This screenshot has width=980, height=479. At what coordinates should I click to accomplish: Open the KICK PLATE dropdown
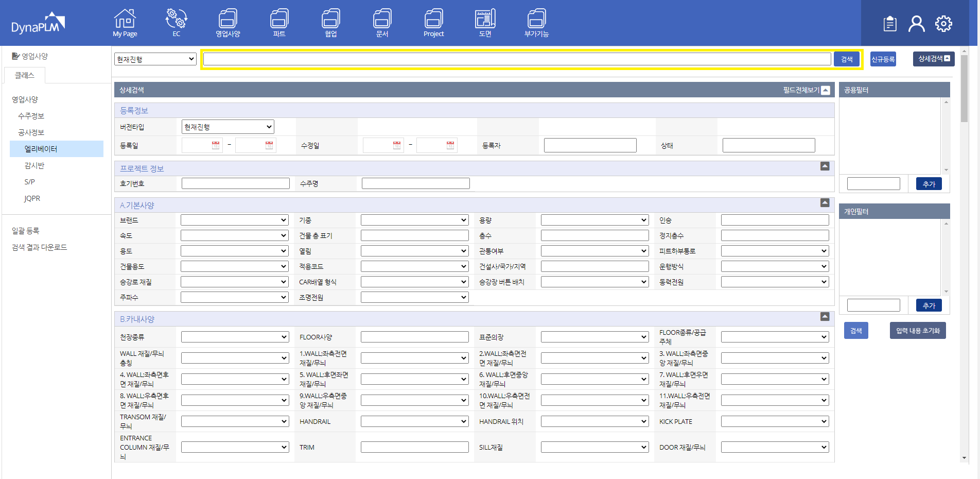775,421
